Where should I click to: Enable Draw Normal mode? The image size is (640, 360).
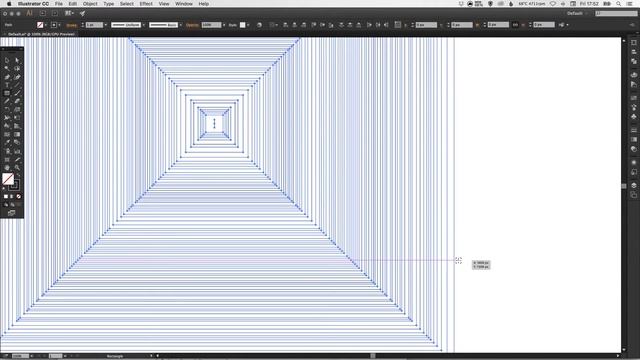click(x=6, y=204)
